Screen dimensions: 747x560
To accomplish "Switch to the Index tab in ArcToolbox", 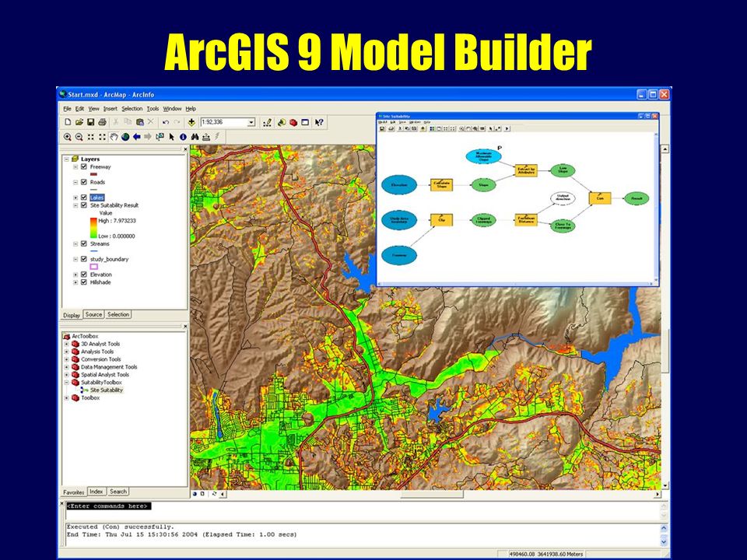I will [96, 492].
